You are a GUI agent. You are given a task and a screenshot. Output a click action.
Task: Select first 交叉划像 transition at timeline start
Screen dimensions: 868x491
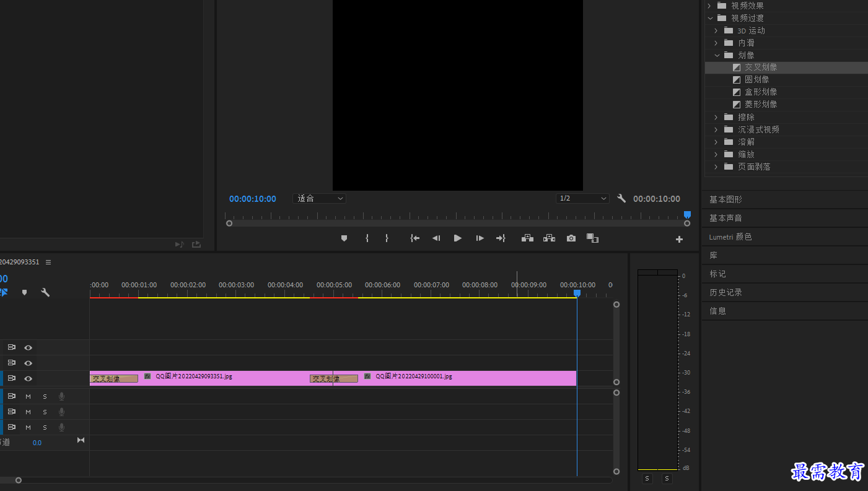point(114,378)
